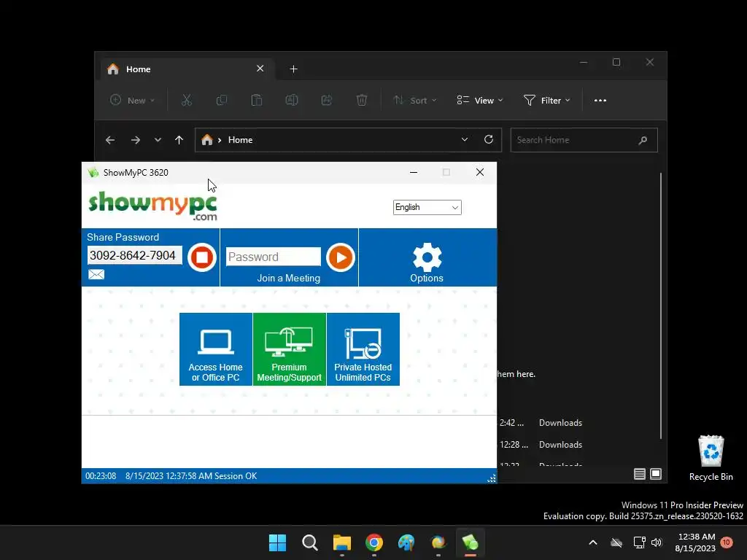Click the ShowMyPC taskbar icon

tap(471, 542)
